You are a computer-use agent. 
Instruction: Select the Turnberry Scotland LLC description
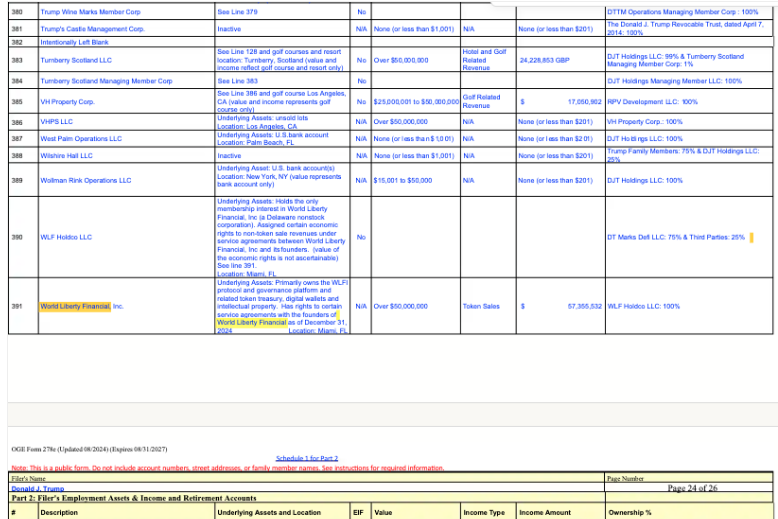click(76, 60)
